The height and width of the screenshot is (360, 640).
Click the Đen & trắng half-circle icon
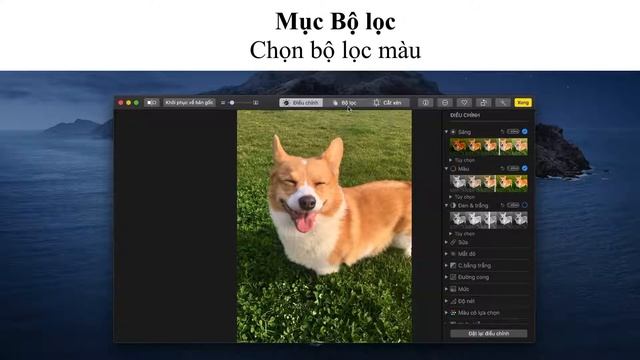tap(453, 205)
